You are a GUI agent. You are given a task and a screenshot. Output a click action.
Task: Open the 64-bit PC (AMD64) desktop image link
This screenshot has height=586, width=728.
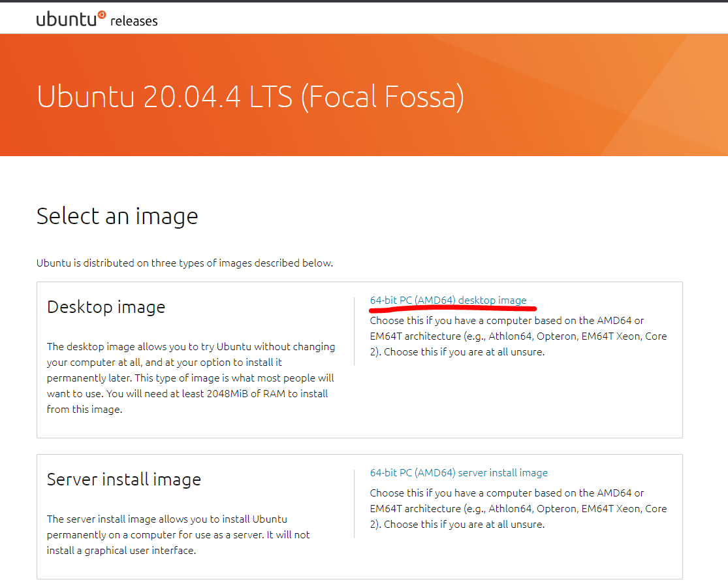(448, 301)
